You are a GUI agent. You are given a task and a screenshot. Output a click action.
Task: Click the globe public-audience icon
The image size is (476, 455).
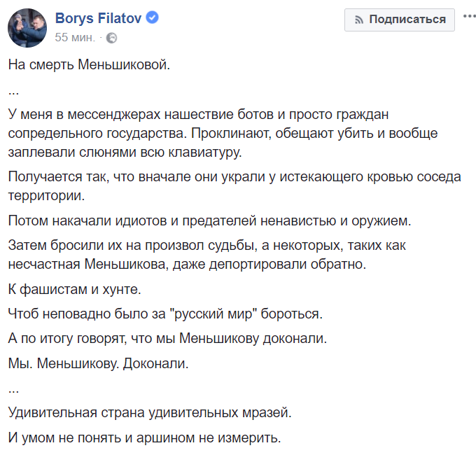coord(112,38)
